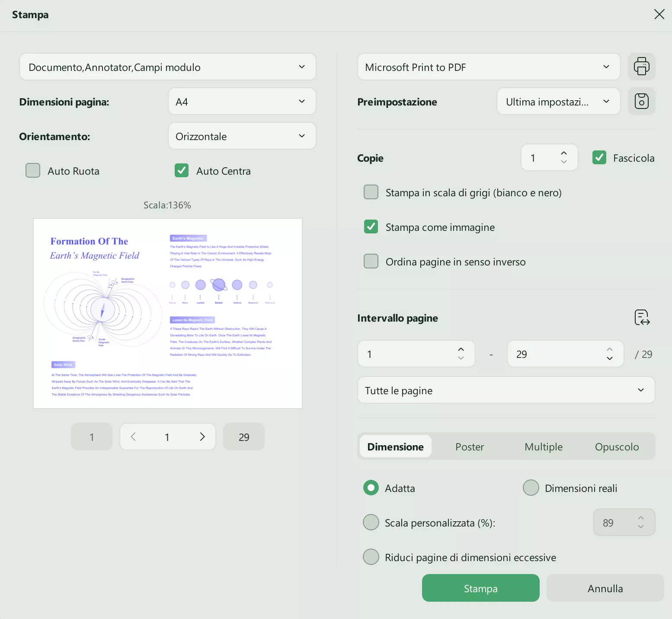Screen dimensions: 672x619
Task: Uncheck Stampa come immagine option
Action: point(371,227)
